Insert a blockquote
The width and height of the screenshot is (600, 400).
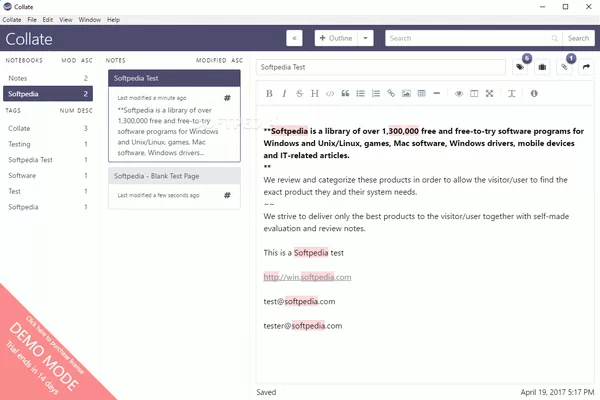click(345, 93)
